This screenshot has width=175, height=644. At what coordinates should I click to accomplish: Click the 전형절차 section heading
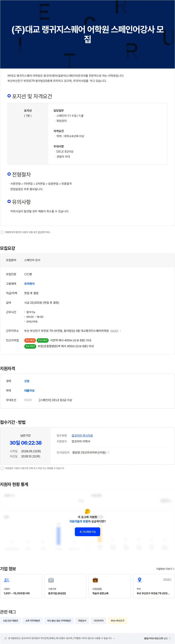click(x=22, y=174)
